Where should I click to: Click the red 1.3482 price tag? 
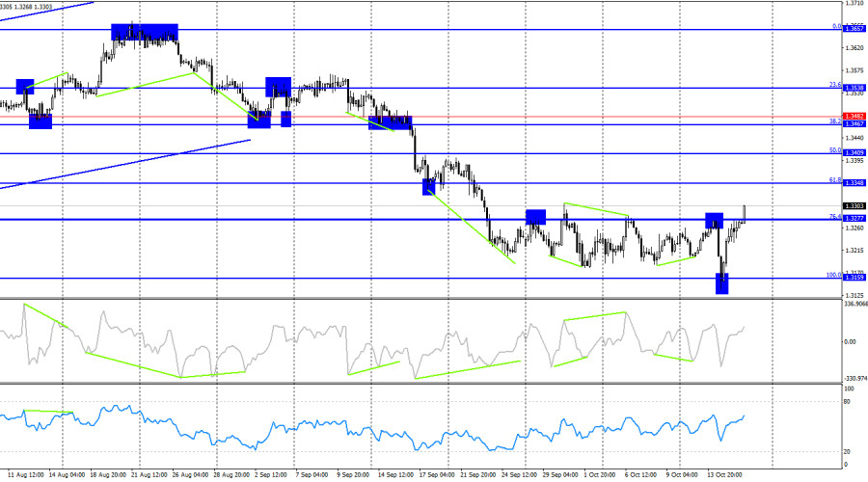pos(854,117)
